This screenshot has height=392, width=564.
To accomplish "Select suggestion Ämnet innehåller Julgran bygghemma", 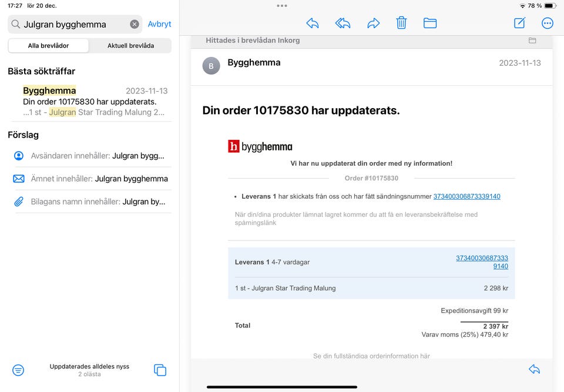I will pos(93,179).
